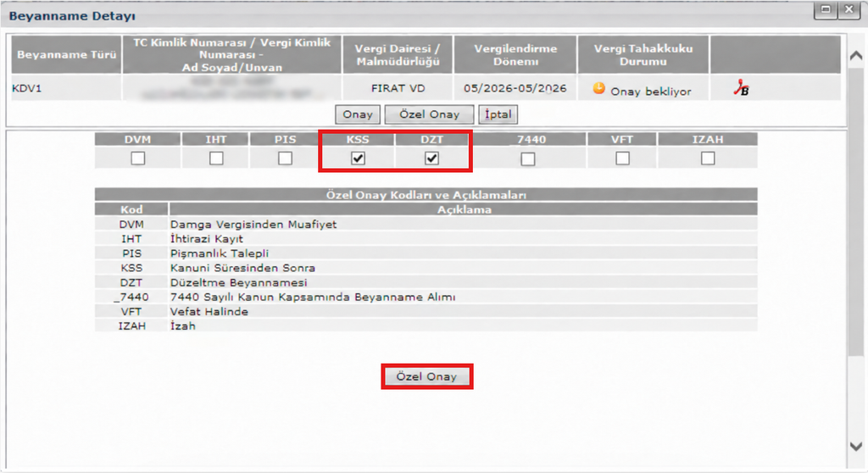Open the PDF beyanname icon
This screenshot has height=473, width=868.
(x=741, y=88)
